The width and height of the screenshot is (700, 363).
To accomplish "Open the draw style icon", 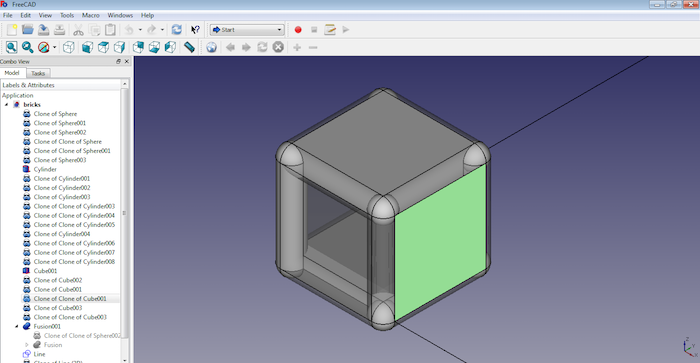I will coord(43,47).
